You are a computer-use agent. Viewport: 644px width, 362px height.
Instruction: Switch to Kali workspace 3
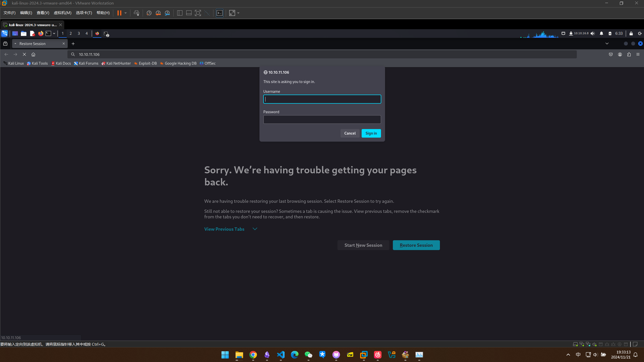pyautogui.click(x=79, y=33)
